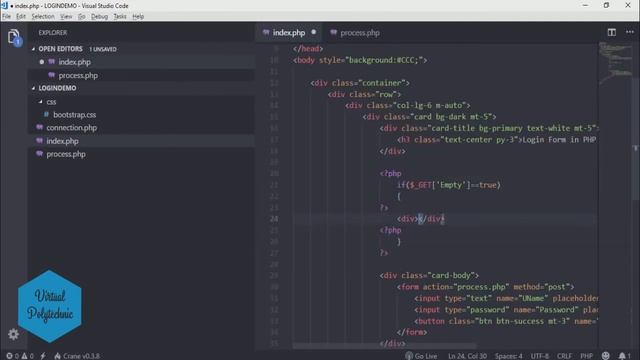Screen dimensions: 640x360
Task: Open the Manage gear icon
Action: click(x=13, y=334)
